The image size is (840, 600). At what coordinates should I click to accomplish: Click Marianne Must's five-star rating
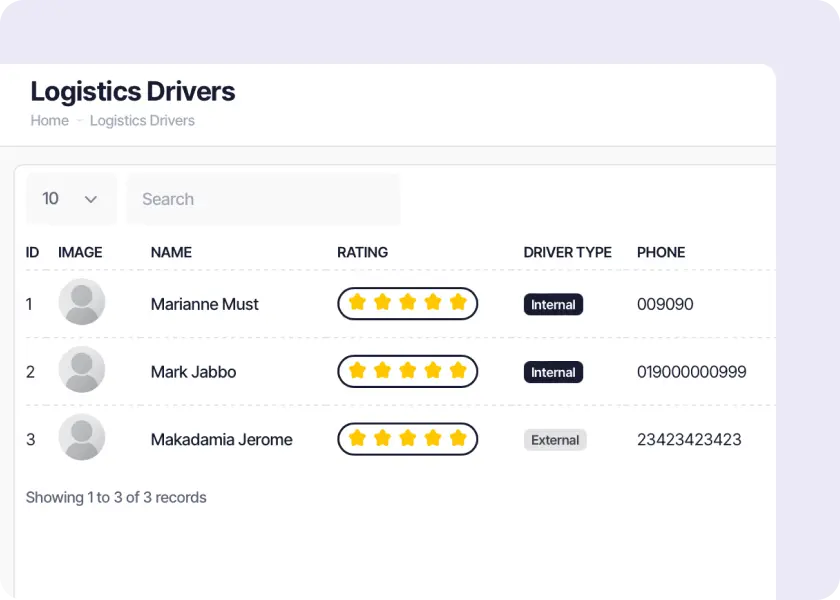click(407, 303)
